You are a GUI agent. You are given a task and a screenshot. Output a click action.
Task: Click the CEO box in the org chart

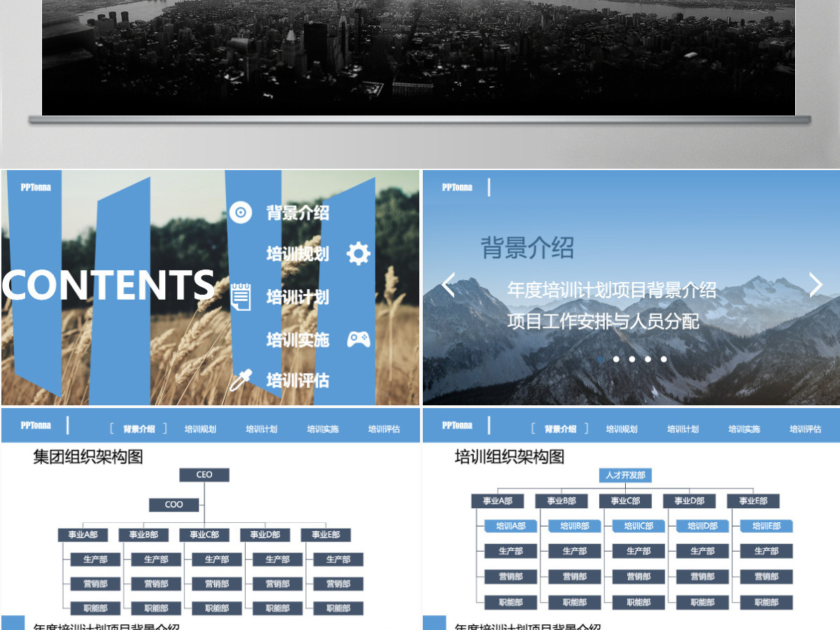pyautogui.click(x=204, y=475)
